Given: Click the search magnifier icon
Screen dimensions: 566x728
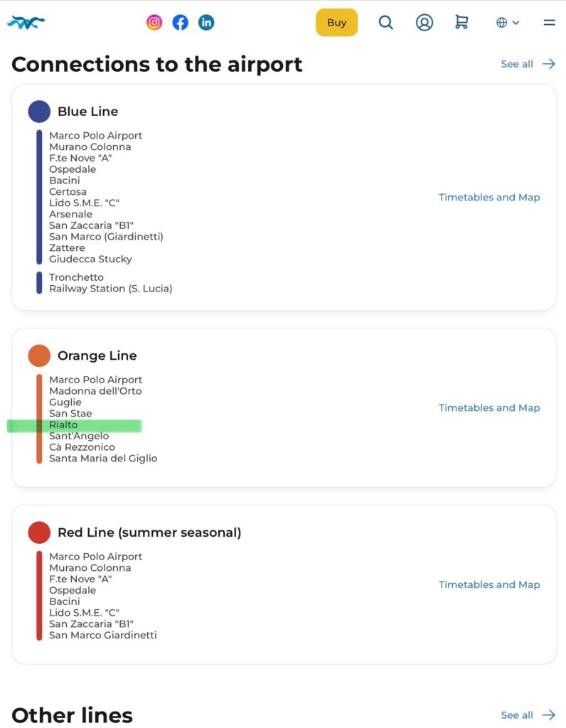Looking at the screenshot, I should point(385,23).
